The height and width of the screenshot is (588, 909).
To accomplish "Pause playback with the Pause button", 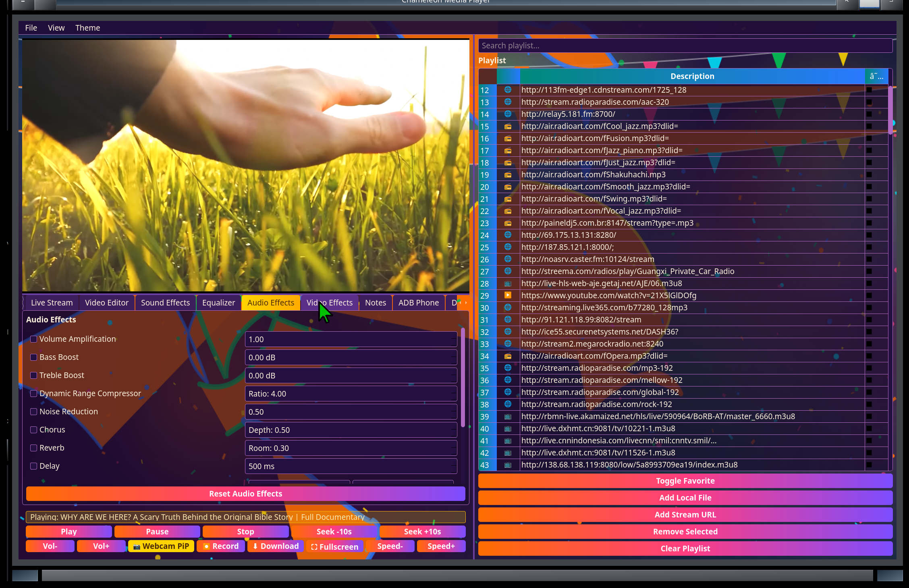I will point(157,532).
